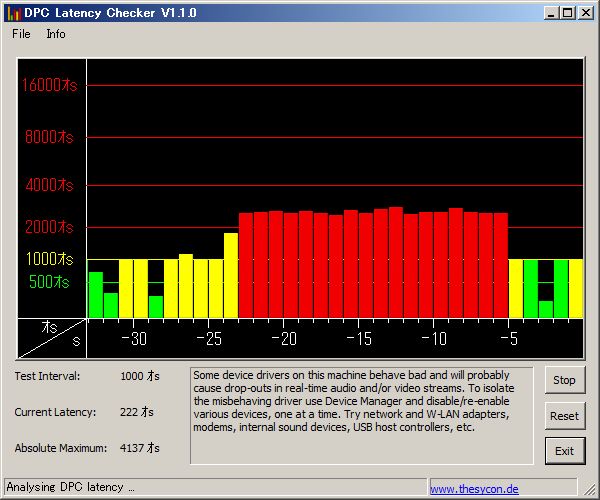Open the www.thesycon.de link
This screenshot has width=600, height=500.
click(x=474, y=489)
